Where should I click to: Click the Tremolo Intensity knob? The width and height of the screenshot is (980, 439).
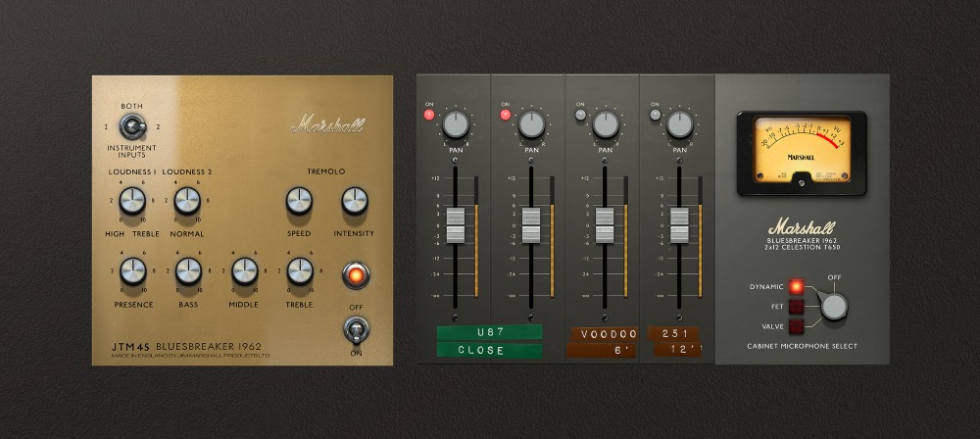355,203
